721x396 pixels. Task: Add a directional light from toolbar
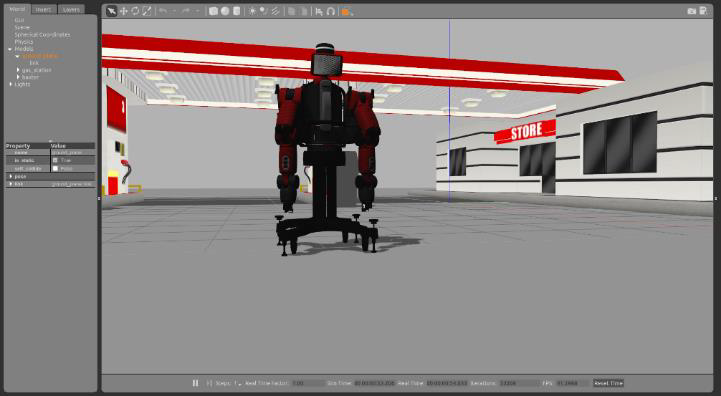click(x=275, y=11)
